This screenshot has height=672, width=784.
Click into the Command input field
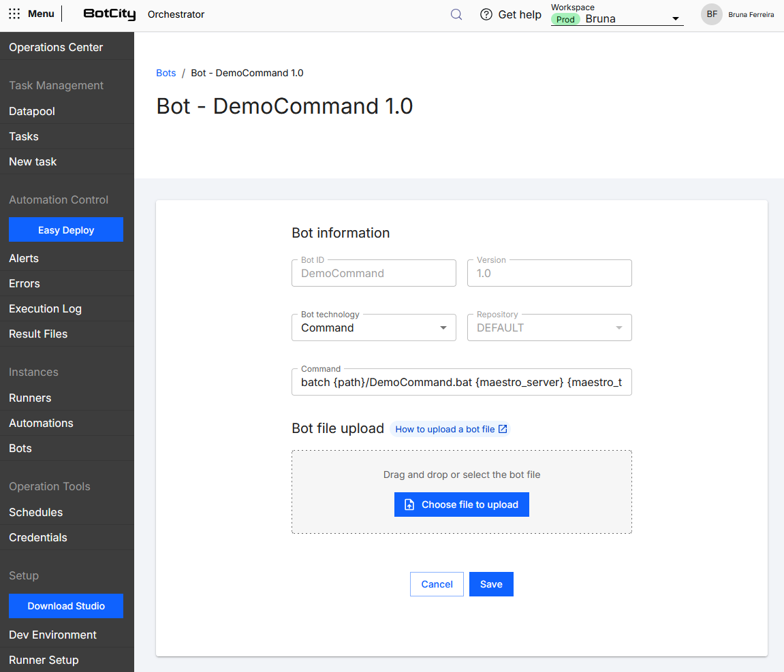point(462,382)
